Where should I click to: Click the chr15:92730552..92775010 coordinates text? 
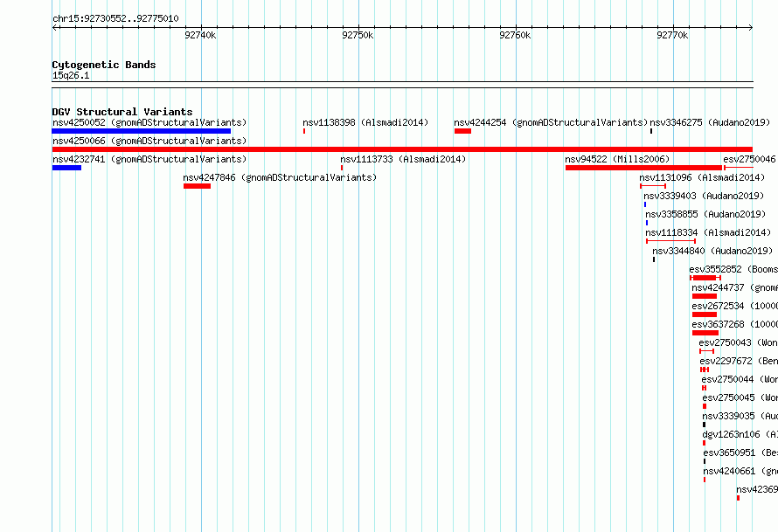pyautogui.click(x=115, y=18)
